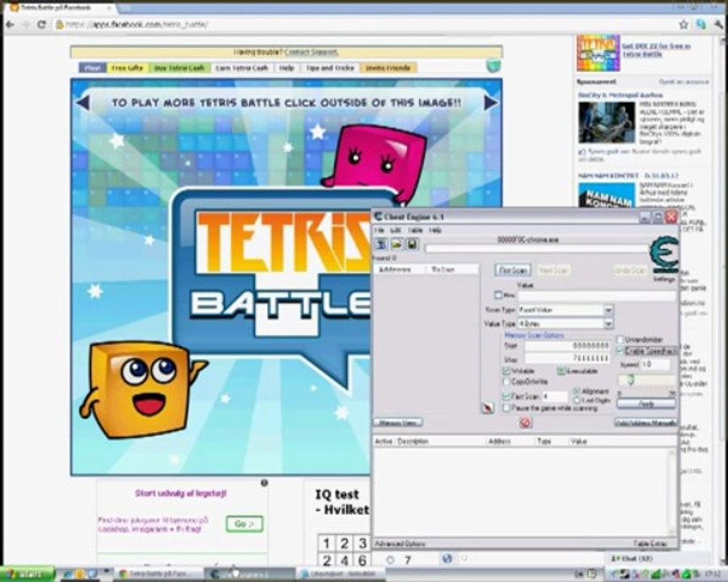Click the left arrow on Tetris banner

[x=83, y=103]
